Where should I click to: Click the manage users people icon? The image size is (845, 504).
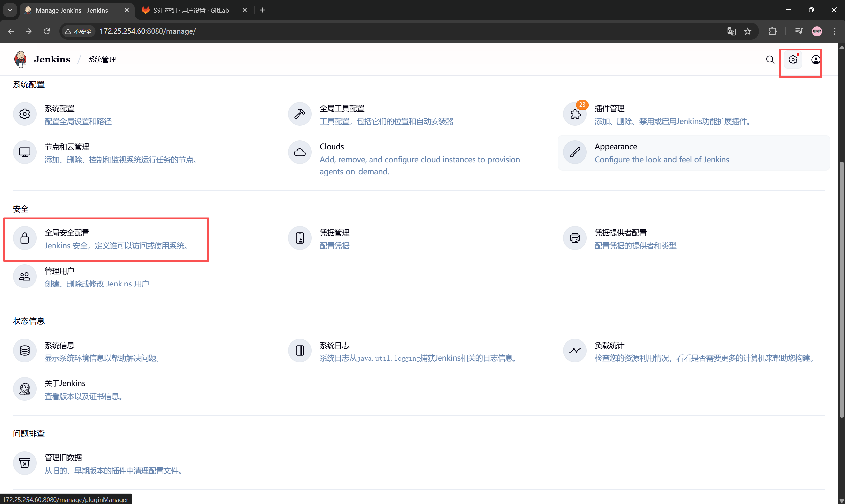25,277
